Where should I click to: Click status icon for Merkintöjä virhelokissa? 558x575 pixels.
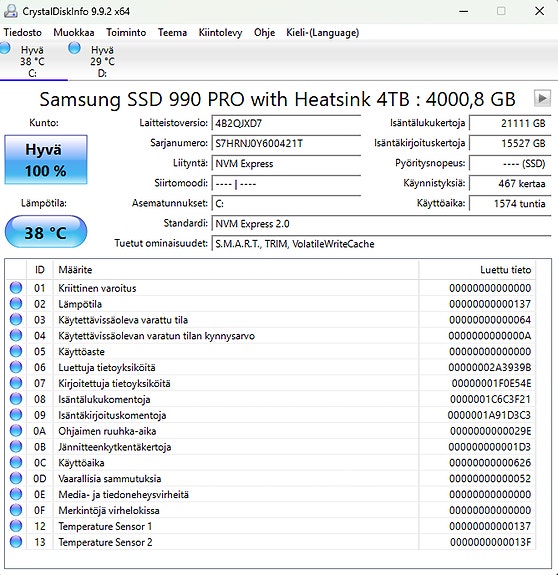[16, 510]
